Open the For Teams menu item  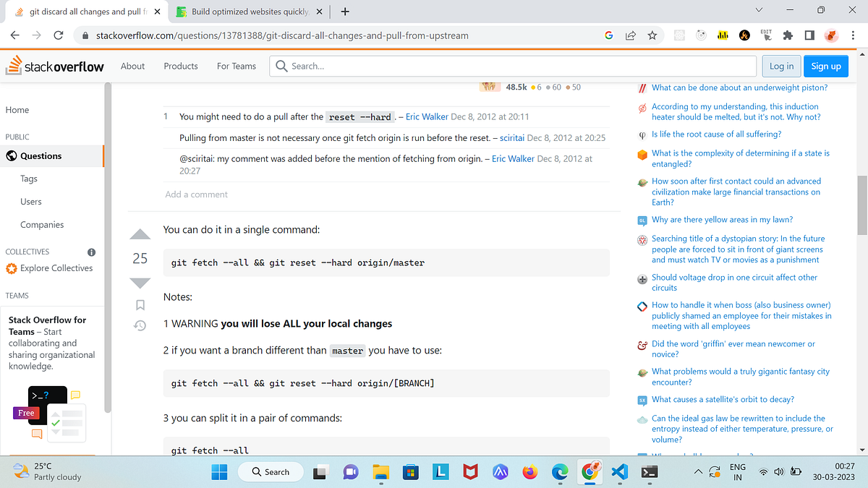[x=237, y=66]
